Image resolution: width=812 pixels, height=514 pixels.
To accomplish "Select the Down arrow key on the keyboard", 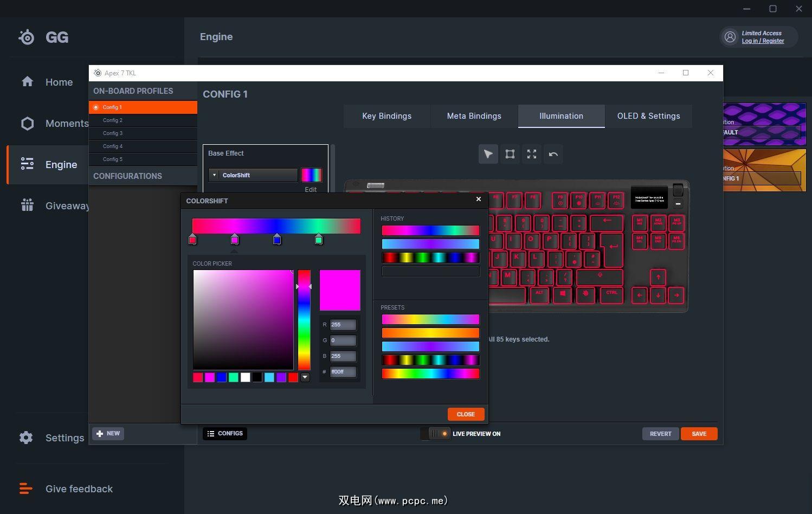I will [658, 295].
